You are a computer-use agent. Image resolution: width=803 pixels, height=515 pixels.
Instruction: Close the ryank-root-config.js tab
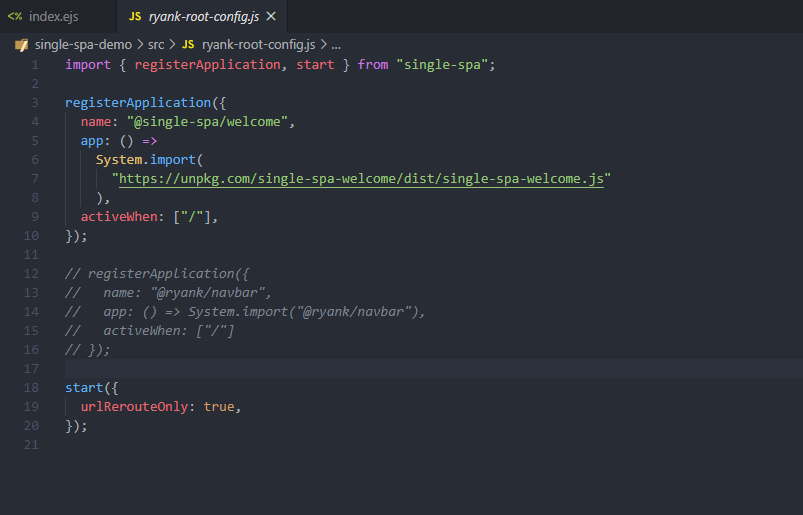(x=271, y=16)
